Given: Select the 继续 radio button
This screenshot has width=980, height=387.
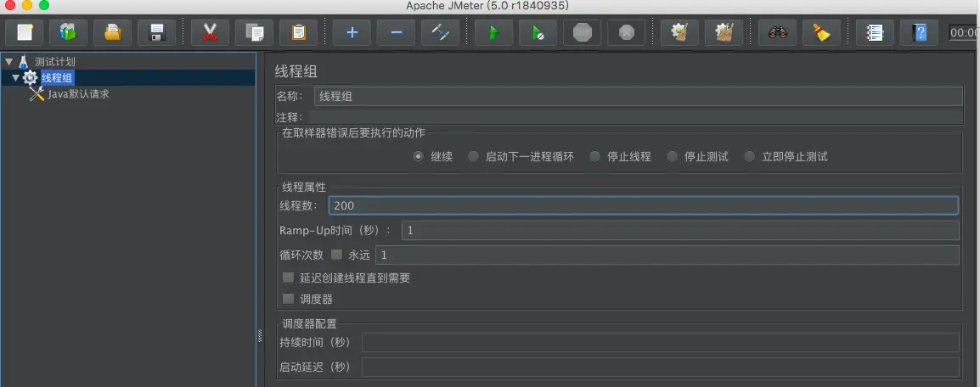Looking at the screenshot, I should click(x=418, y=157).
